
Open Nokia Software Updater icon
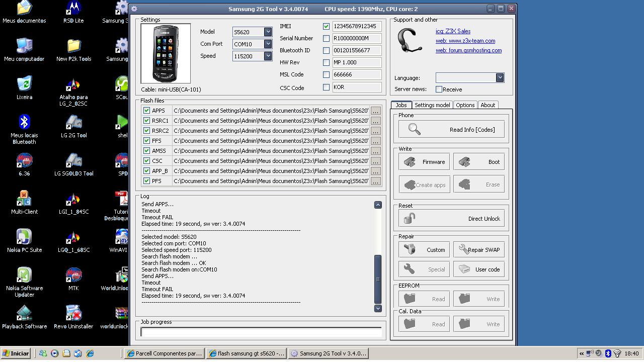[24, 282]
